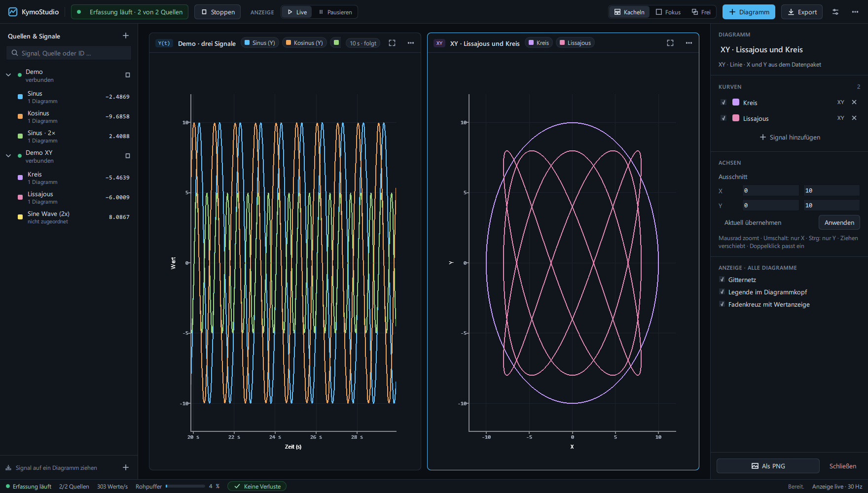Select the Frei layout

tap(701, 12)
